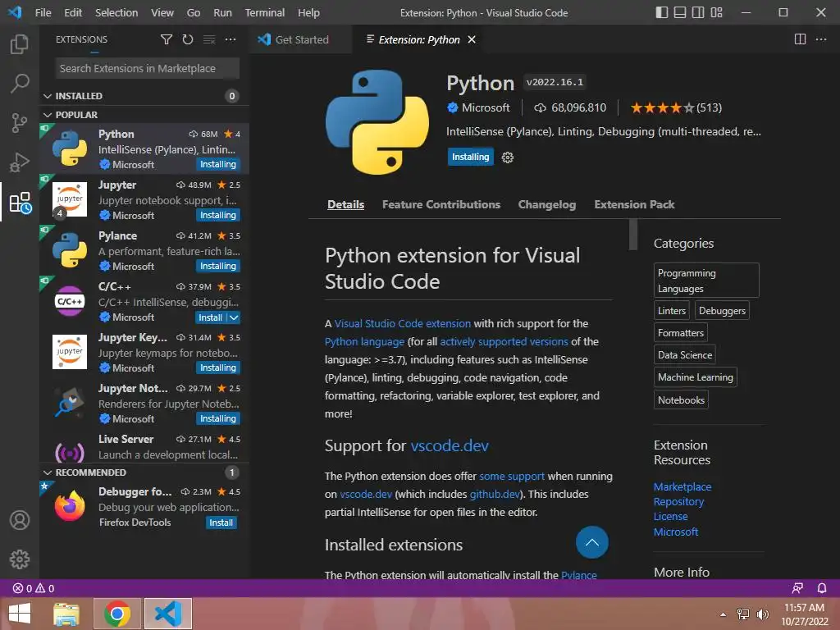840x630 pixels.
Task: Select the Pylance extension entry
Action: [x=144, y=250]
